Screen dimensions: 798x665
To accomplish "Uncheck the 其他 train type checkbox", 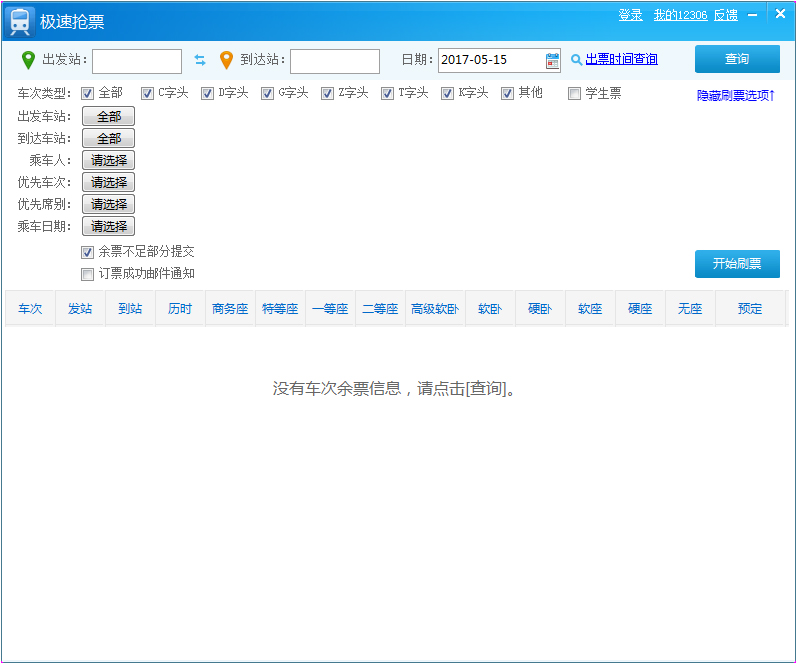I will coord(507,94).
